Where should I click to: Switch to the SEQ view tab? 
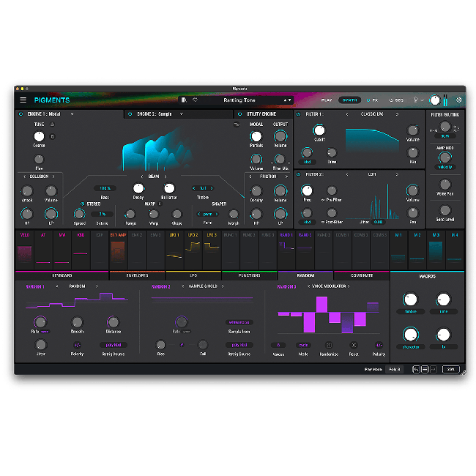[x=396, y=100]
